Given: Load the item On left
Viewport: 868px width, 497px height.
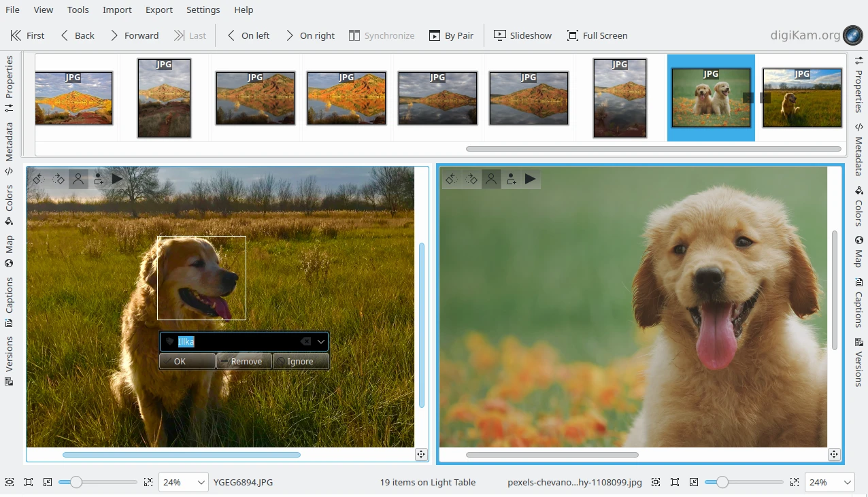Looking at the screenshot, I should 248,35.
